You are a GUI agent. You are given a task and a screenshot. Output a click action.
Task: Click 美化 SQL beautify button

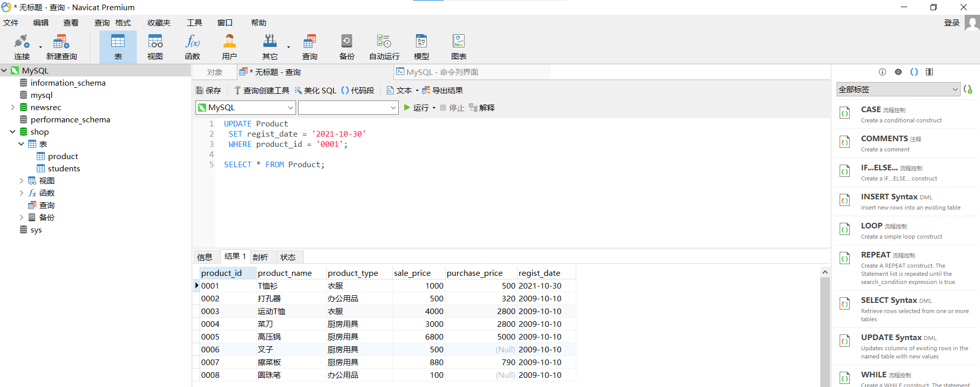tap(315, 90)
